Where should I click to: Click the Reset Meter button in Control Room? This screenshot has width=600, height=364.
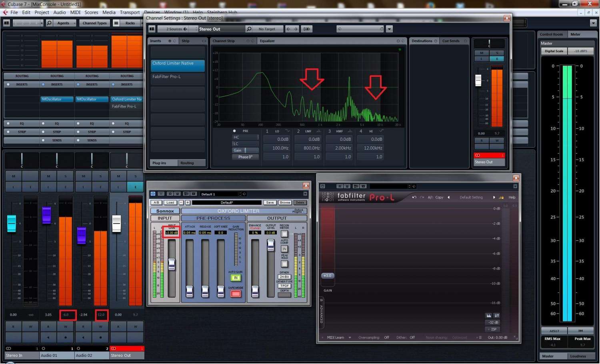(580, 331)
